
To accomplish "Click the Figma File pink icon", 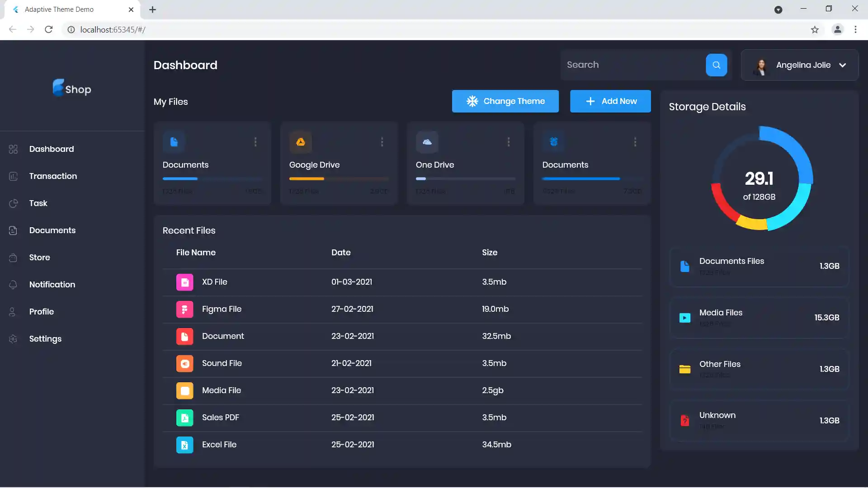I will [184, 310].
